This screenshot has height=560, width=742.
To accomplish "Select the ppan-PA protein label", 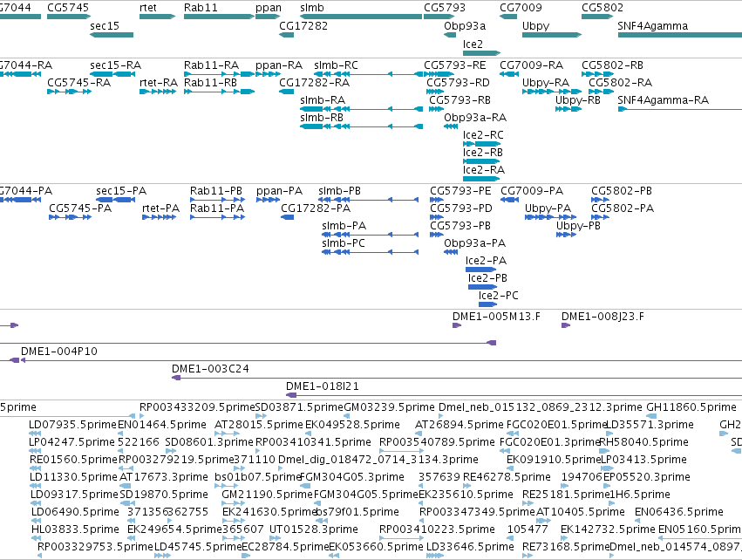I will tap(279, 191).
